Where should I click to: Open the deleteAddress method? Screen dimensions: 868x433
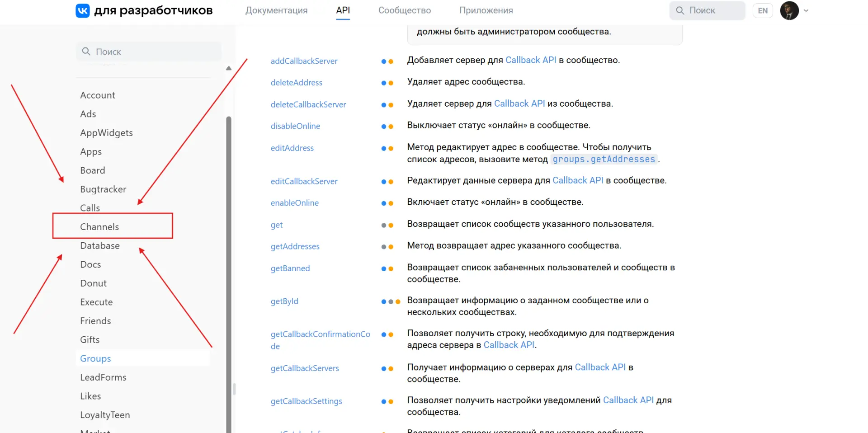click(x=297, y=83)
